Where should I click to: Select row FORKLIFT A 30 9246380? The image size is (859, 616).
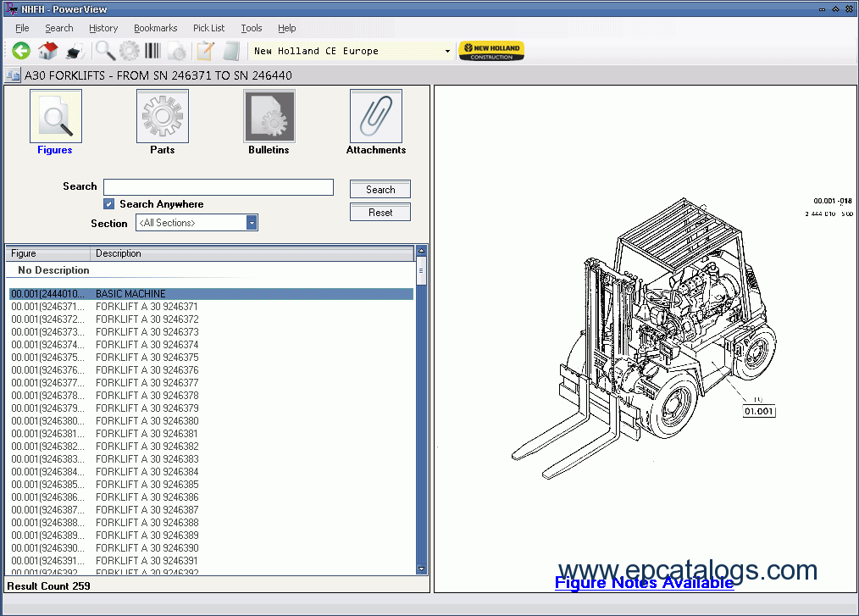click(212, 421)
